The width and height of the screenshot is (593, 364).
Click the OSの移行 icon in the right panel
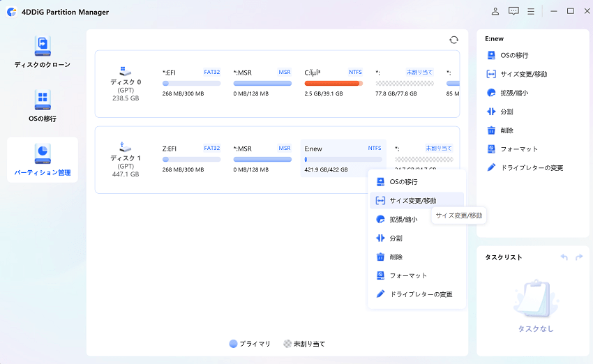(491, 55)
